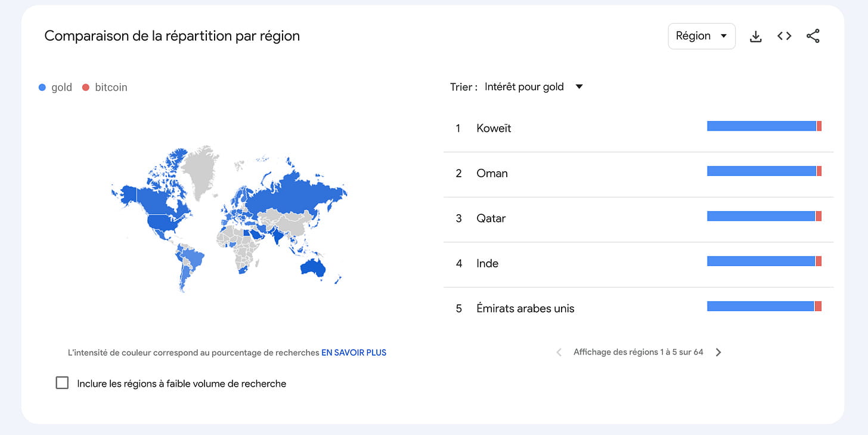Image resolution: width=868 pixels, height=435 pixels.
Task: Select Koweït in the region list
Action: pyautogui.click(x=494, y=128)
